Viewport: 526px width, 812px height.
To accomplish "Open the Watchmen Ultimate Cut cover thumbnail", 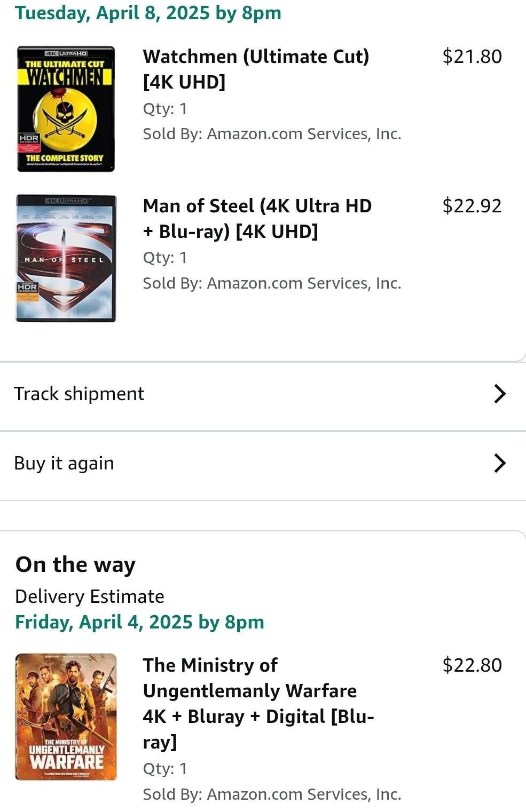I will point(66,109).
